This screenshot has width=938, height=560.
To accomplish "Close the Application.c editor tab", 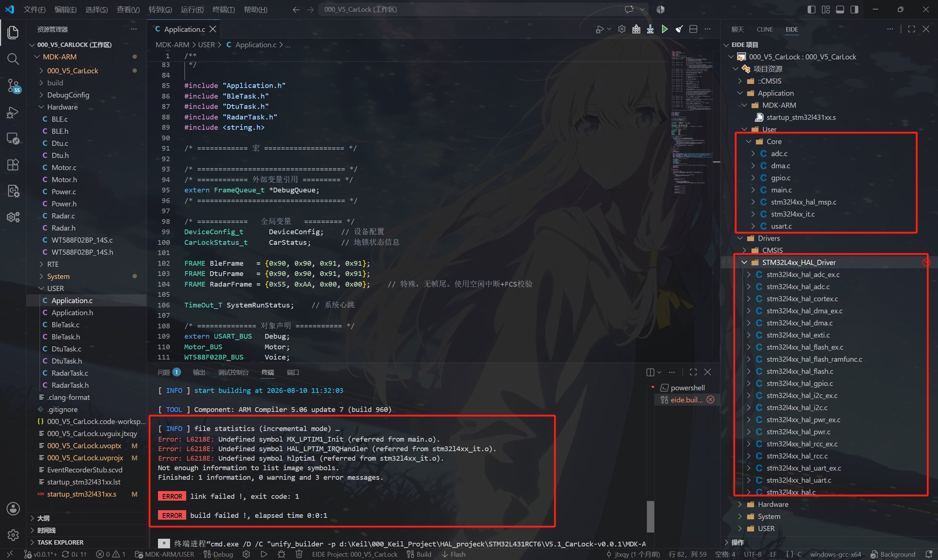I will point(213,29).
